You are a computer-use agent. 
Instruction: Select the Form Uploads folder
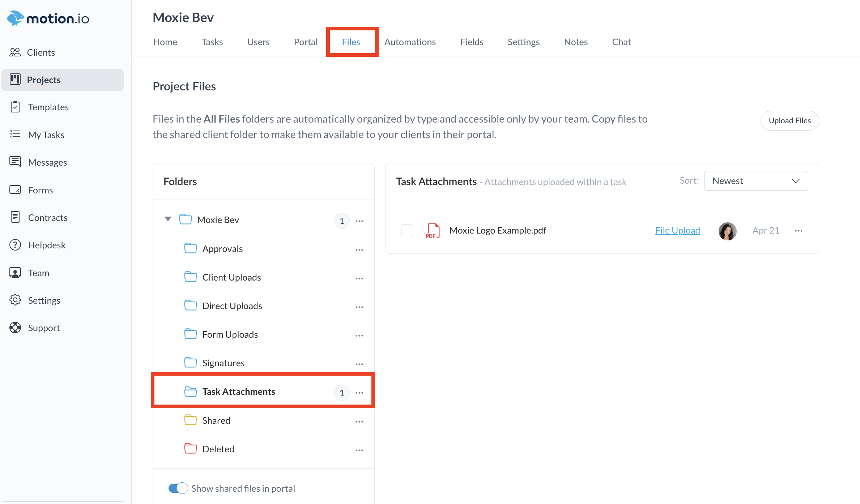pyautogui.click(x=230, y=334)
